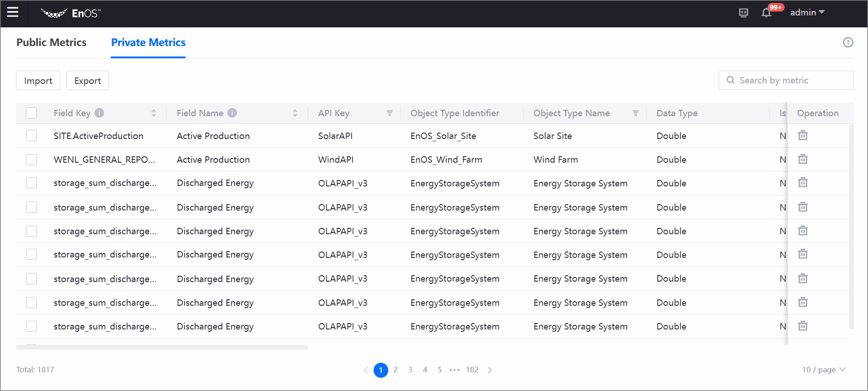The image size is (868, 391).
Task: Switch to the Public Metrics tab
Action: [x=51, y=42]
